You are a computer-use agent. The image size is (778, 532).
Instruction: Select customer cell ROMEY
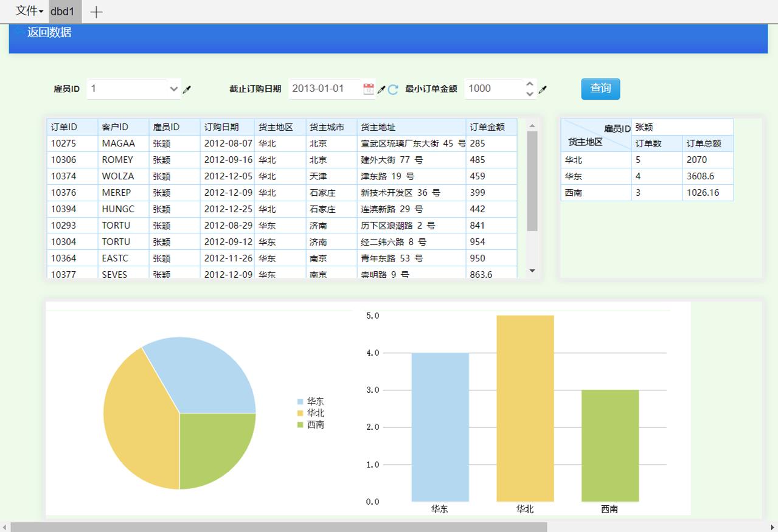point(123,160)
